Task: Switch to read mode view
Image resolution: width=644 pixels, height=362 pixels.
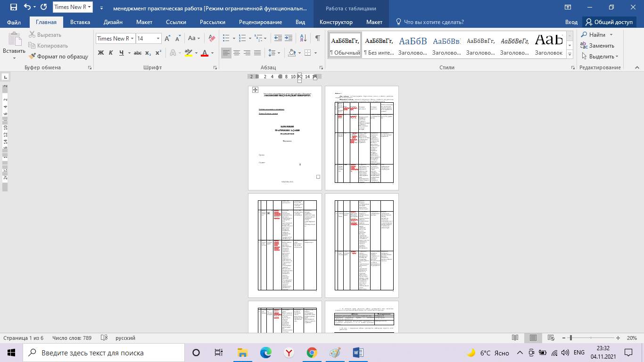Action: click(x=515, y=338)
